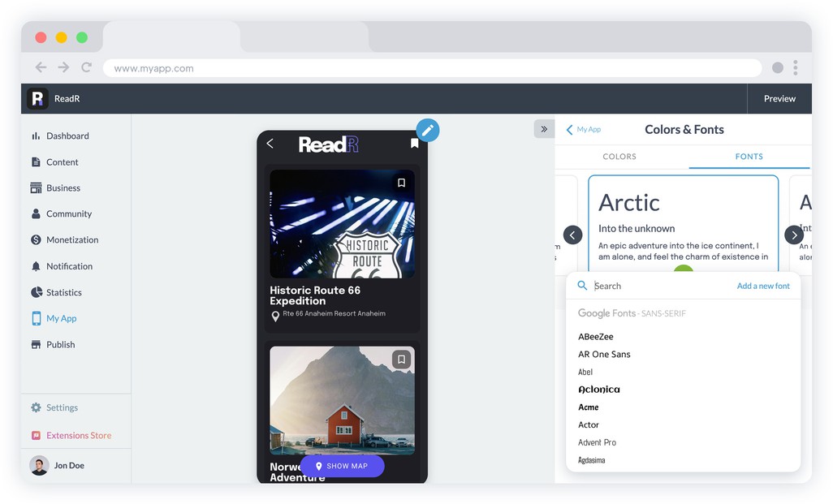Click the phone preview back arrow
The image size is (833, 504).
click(x=270, y=144)
